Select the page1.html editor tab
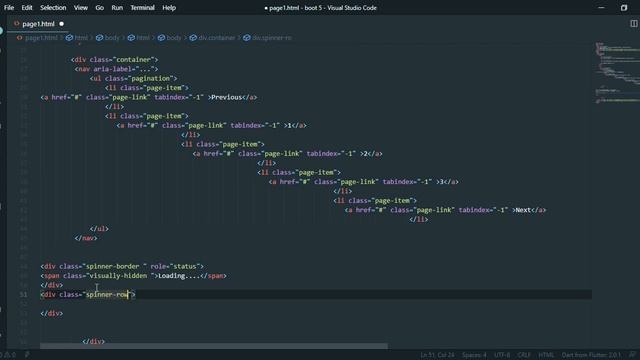 tap(38, 24)
